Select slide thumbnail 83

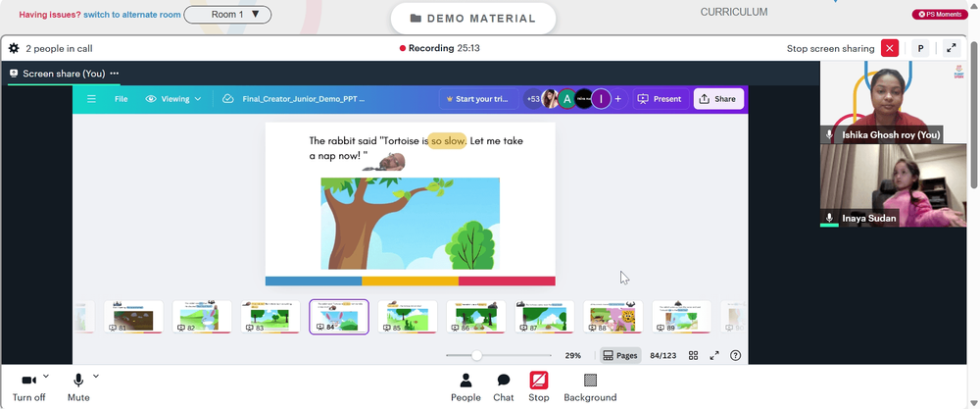click(x=270, y=317)
